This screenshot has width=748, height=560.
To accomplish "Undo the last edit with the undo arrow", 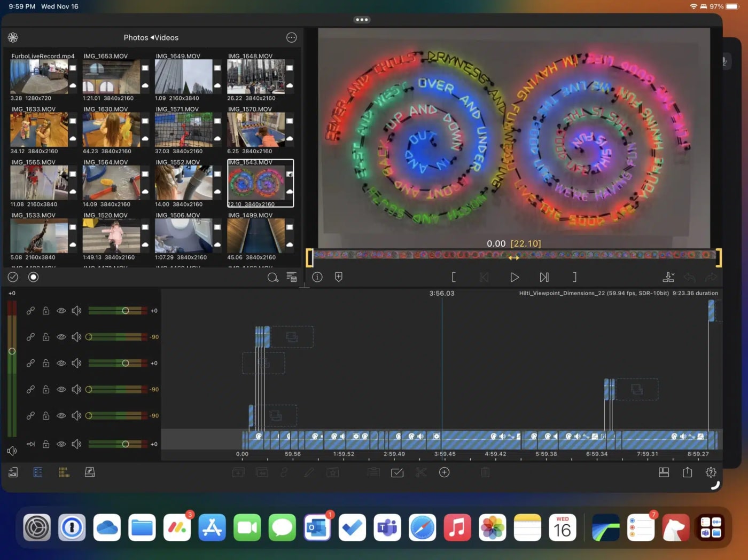I will [690, 277].
